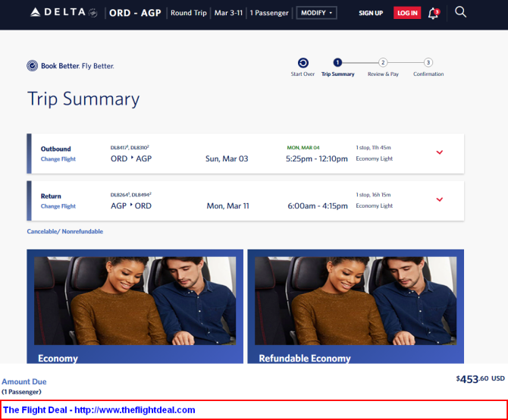Viewport: 508px width, 420px height.
Task: Click the Amount Due link
Action: click(x=24, y=382)
